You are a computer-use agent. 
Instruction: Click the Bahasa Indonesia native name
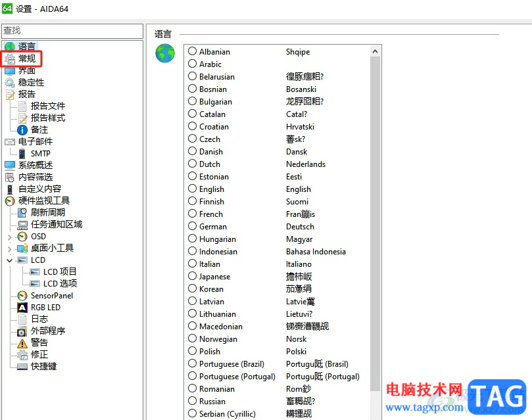[x=316, y=252]
